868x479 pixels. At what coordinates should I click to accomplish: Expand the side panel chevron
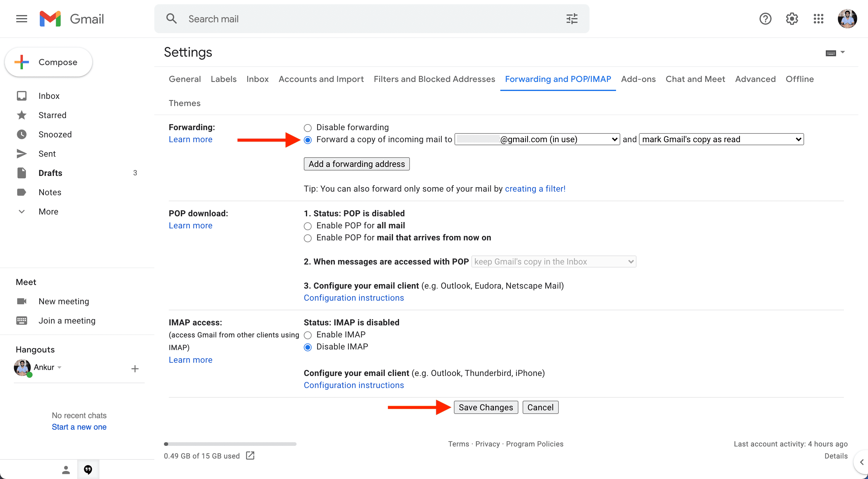click(861, 462)
